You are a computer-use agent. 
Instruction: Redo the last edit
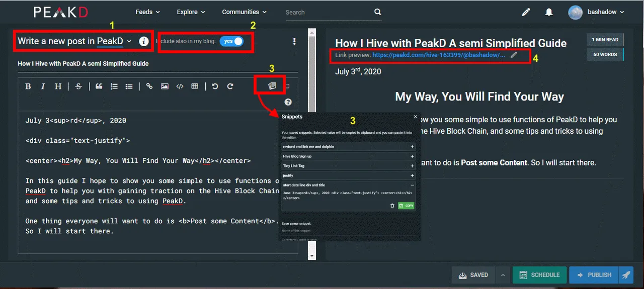(230, 86)
